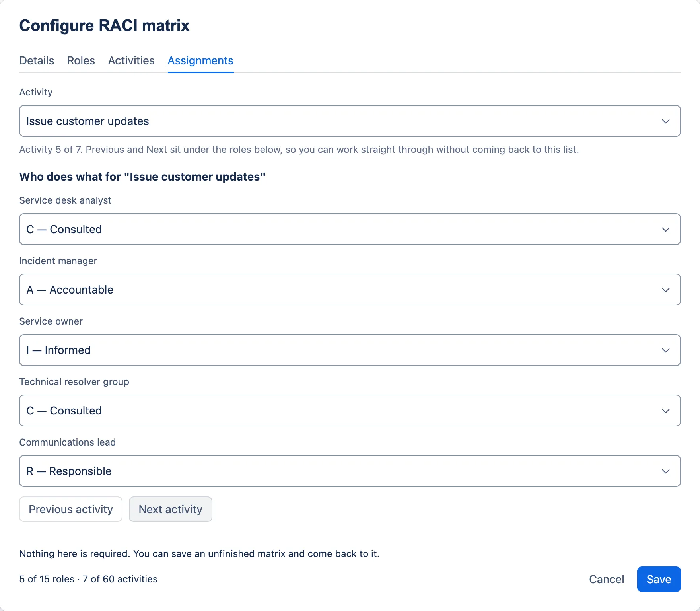Image resolution: width=700 pixels, height=611 pixels.
Task: Click the 'Communications lead' label
Action: [x=68, y=442]
